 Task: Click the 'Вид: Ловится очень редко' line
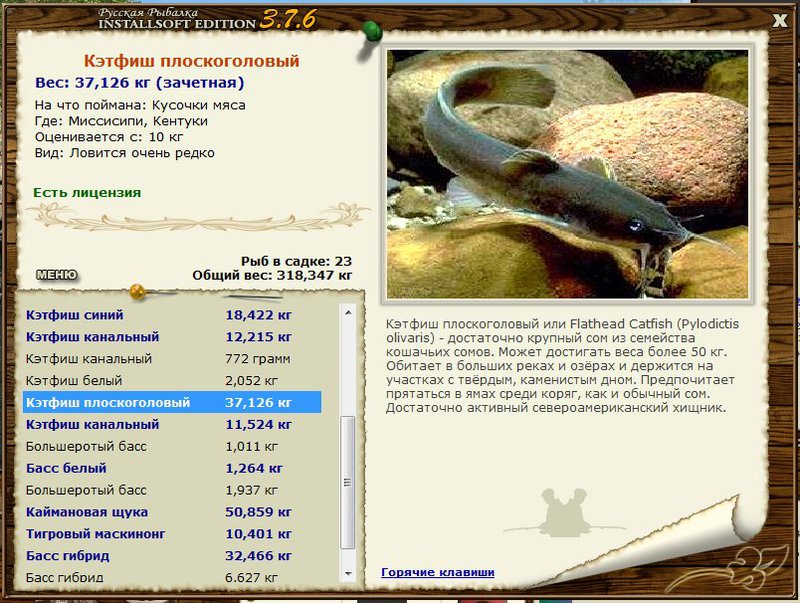tap(124, 153)
